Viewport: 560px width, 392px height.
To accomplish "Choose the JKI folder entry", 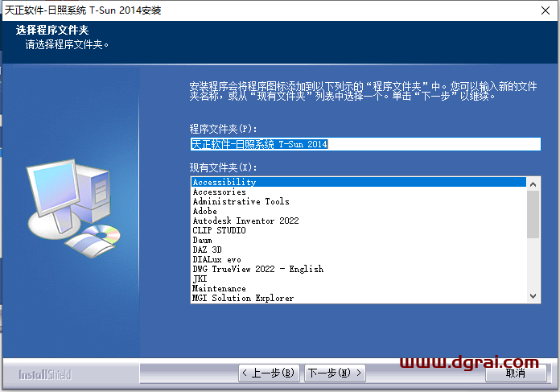I will tap(359, 279).
